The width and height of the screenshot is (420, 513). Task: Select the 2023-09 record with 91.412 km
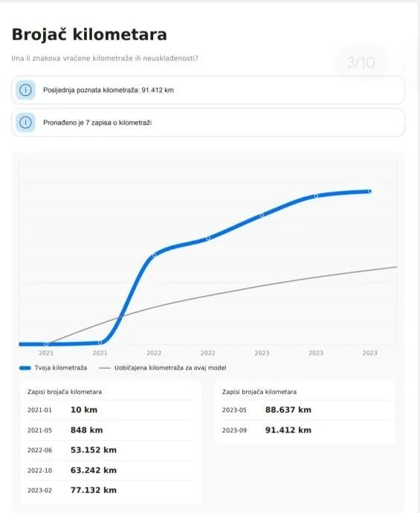tap(306, 430)
